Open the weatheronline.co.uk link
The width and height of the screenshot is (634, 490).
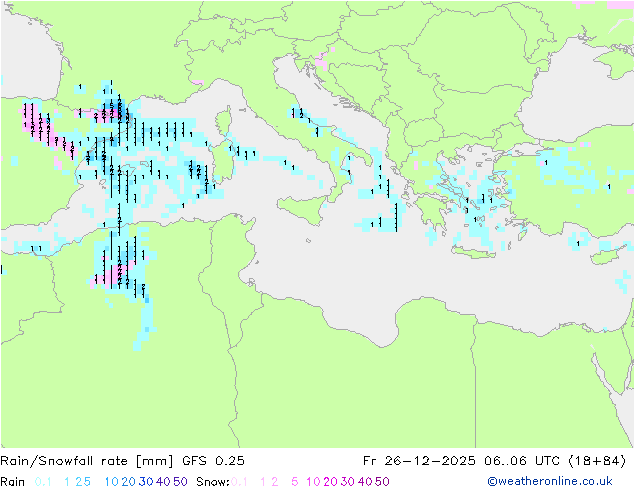pyautogui.click(x=550, y=482)
